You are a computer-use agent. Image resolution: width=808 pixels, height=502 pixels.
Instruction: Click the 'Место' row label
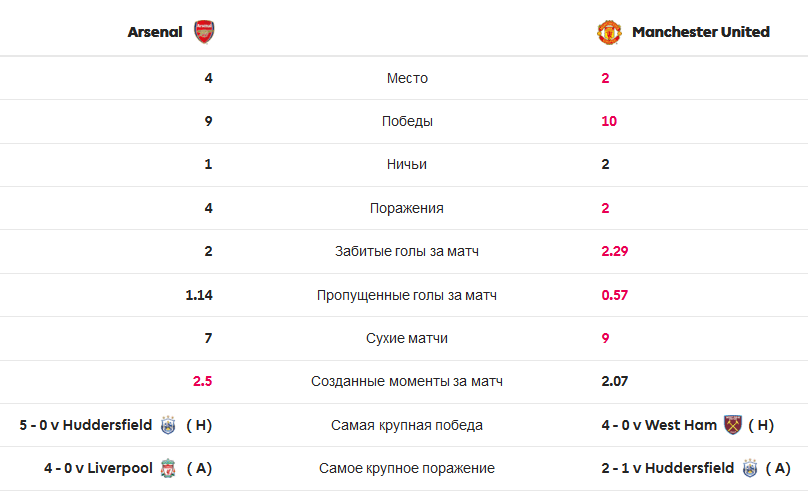pyautogui.click(x=407, y=78)
